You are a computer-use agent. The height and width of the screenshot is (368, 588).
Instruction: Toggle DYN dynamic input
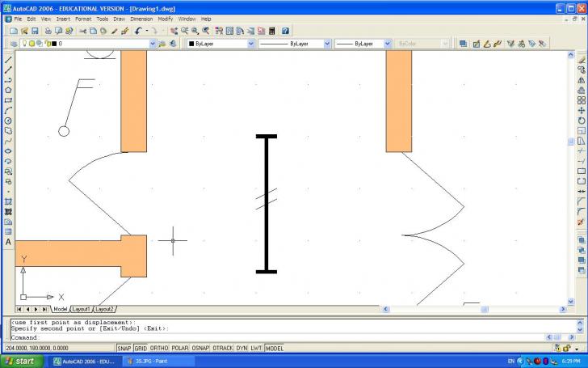point(241,348)
